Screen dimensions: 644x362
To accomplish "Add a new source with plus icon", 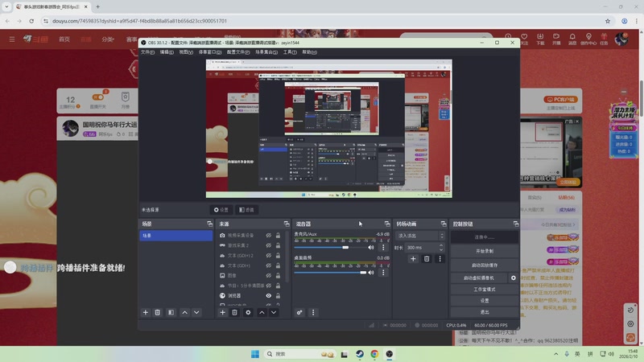I will tap(223, 312).
